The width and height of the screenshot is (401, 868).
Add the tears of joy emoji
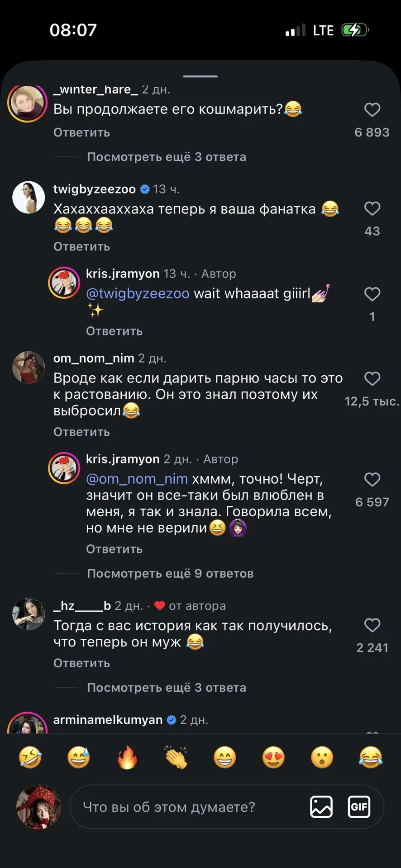pyautogui.click(x=371, y=757)
